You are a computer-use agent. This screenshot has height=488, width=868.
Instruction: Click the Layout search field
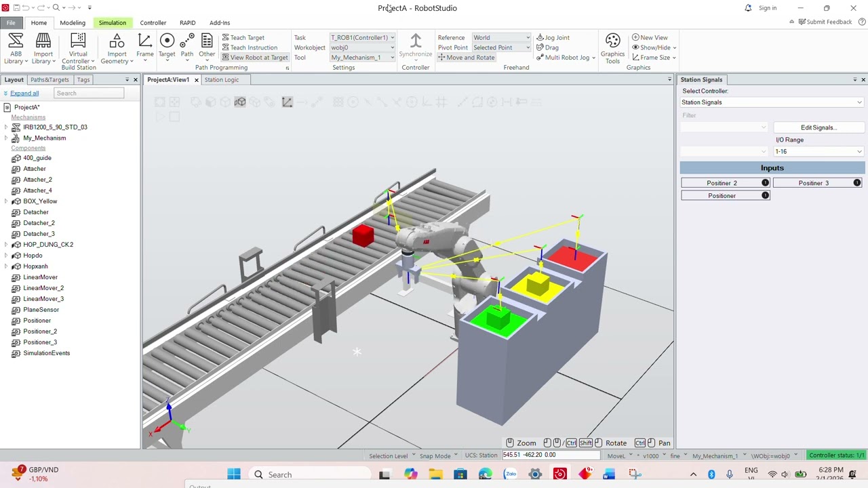(89, 94)
